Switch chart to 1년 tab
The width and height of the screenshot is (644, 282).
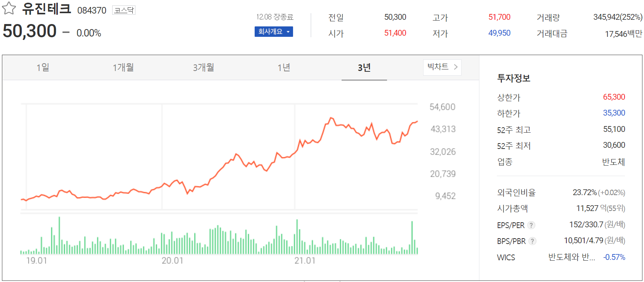click(284, 67)
